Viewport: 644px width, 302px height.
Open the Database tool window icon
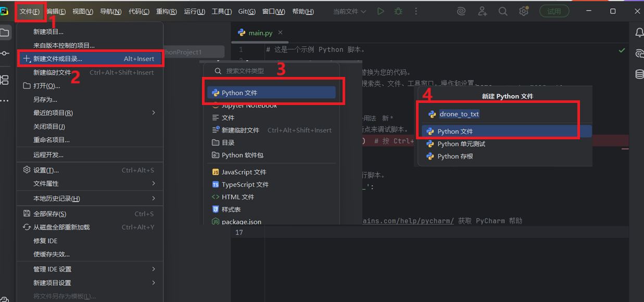(639, 74)
